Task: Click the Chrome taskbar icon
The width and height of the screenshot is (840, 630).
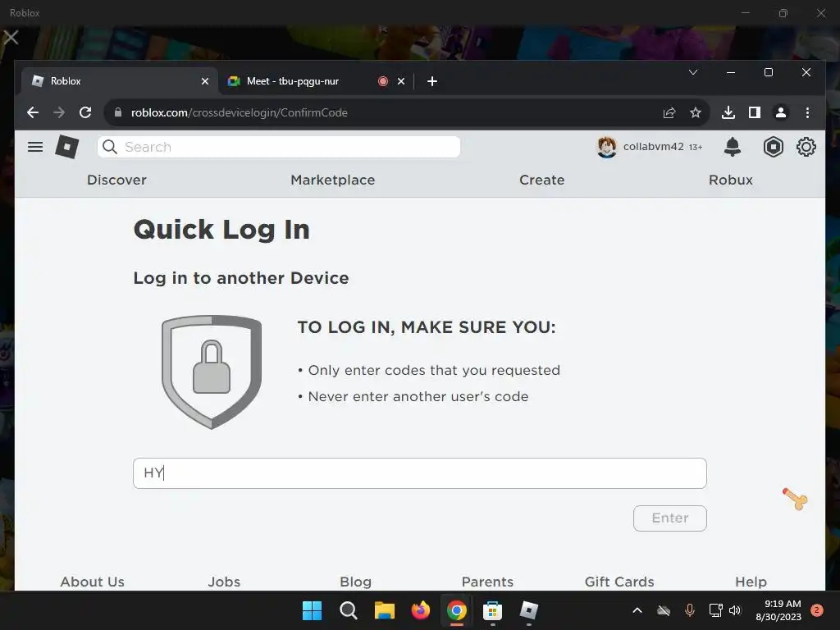Action: pos(456,610)
